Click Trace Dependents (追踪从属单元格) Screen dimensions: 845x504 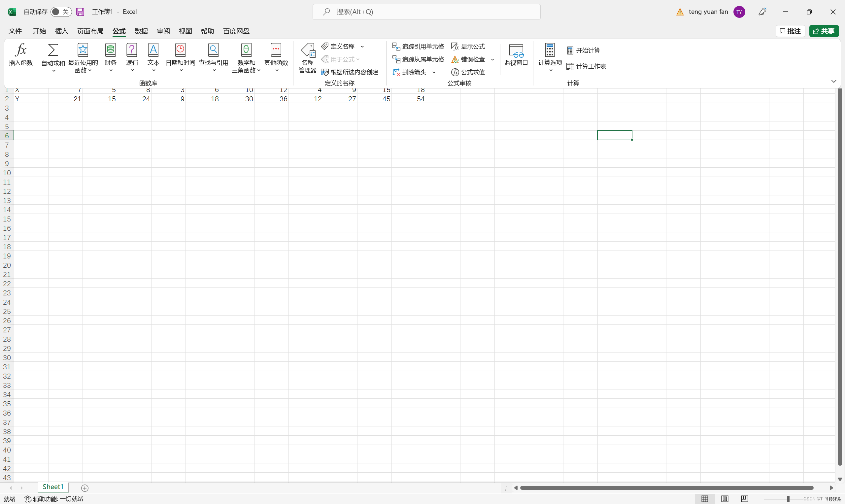pyautogui.click(x=418, y=59)
